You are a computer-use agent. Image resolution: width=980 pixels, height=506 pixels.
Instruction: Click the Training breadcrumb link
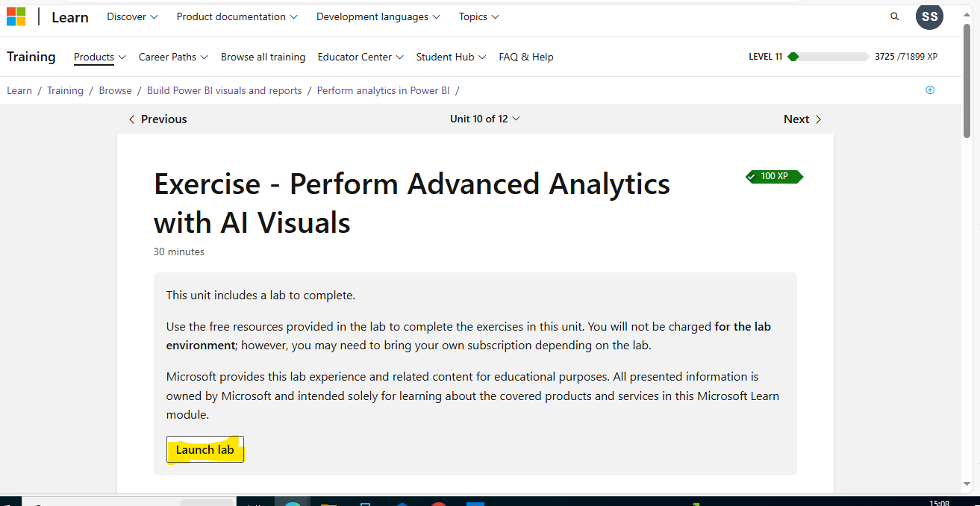coord(65,90)
